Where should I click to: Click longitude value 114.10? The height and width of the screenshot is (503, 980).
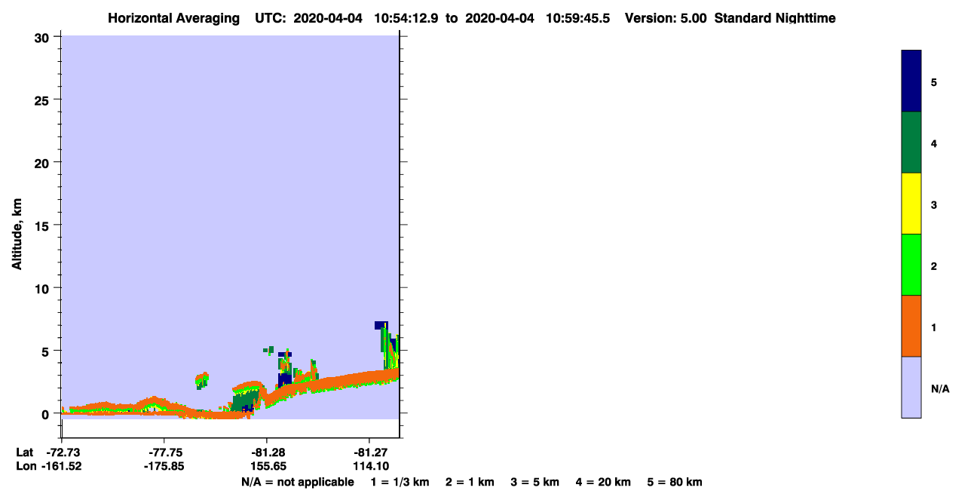(371, 466)
